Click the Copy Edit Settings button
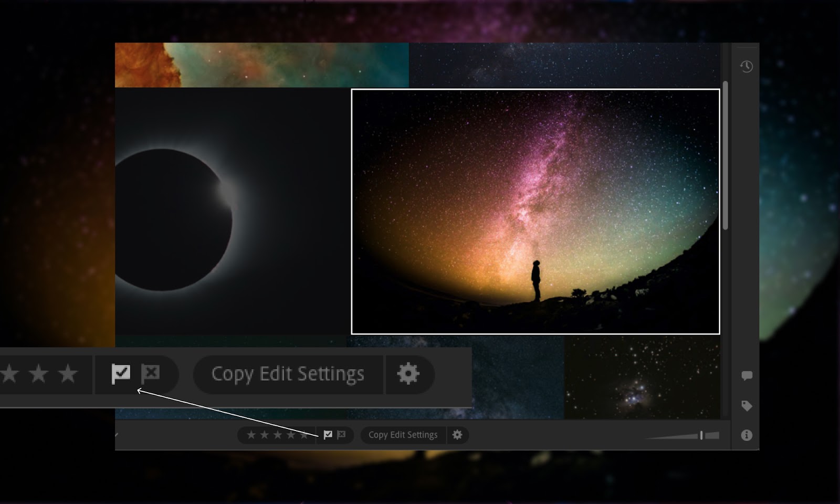This screenshot has height=504, width=840. click(403, 435)
